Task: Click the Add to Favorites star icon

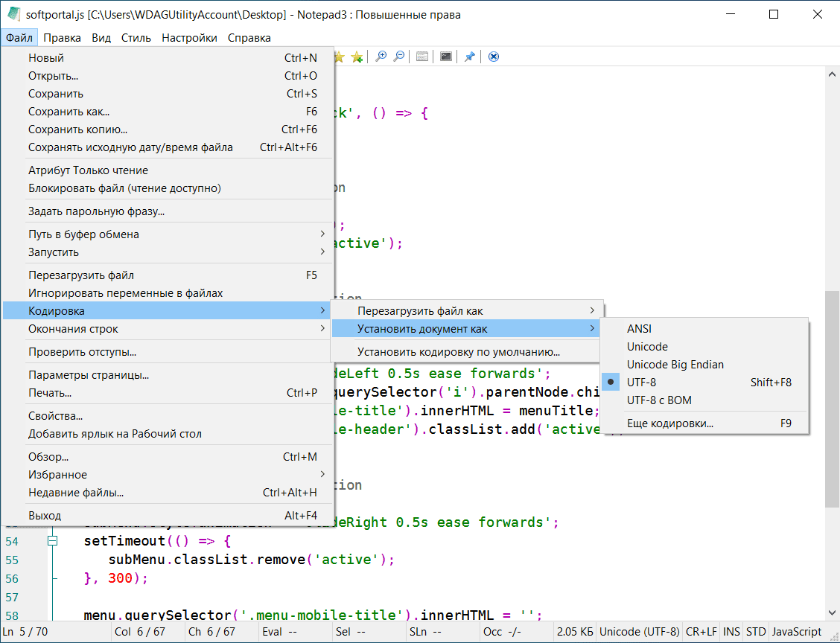Action: pyautogui.click(x=357, y=57)
